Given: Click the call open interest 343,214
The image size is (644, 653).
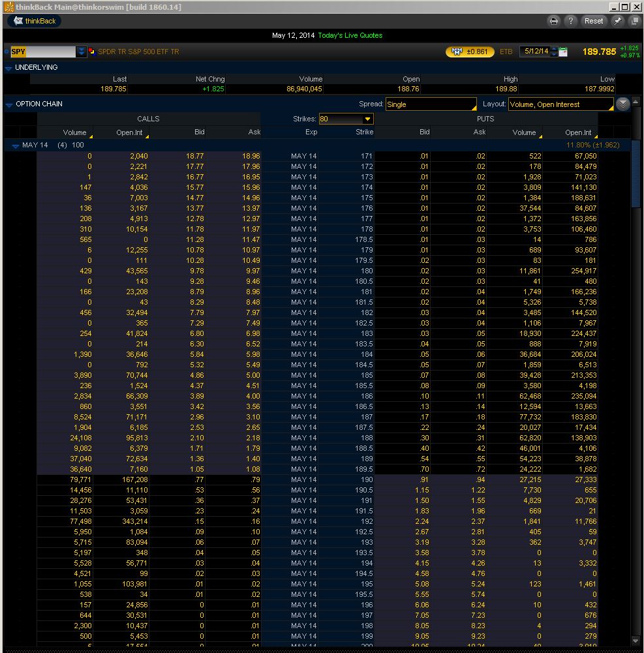Looking at the screenshot, I should coord(134,521).
